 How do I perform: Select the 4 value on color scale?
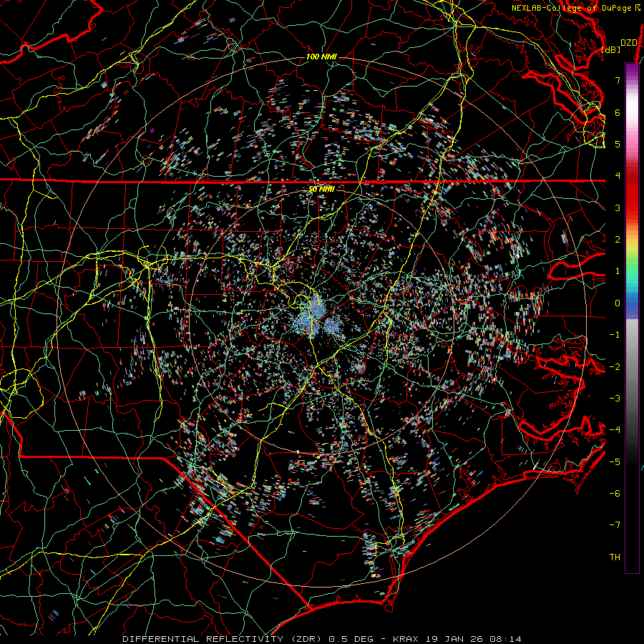tap(618, 176)
